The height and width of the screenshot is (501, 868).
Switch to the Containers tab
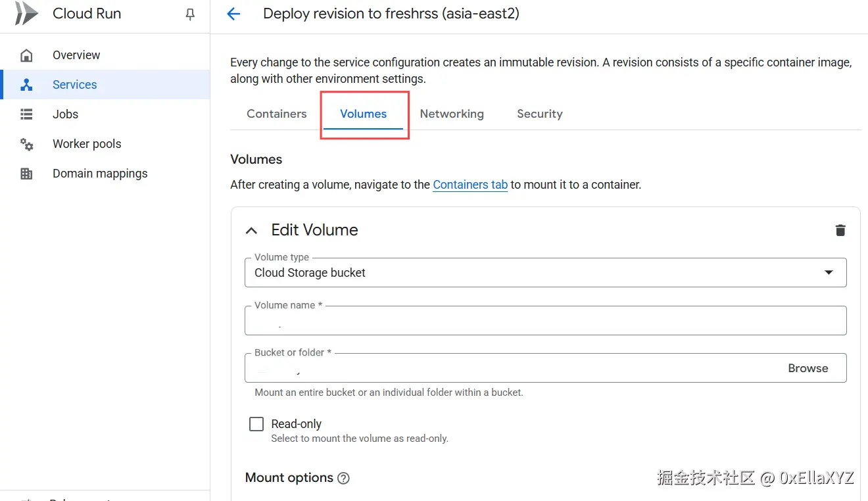tap(276, 114)
